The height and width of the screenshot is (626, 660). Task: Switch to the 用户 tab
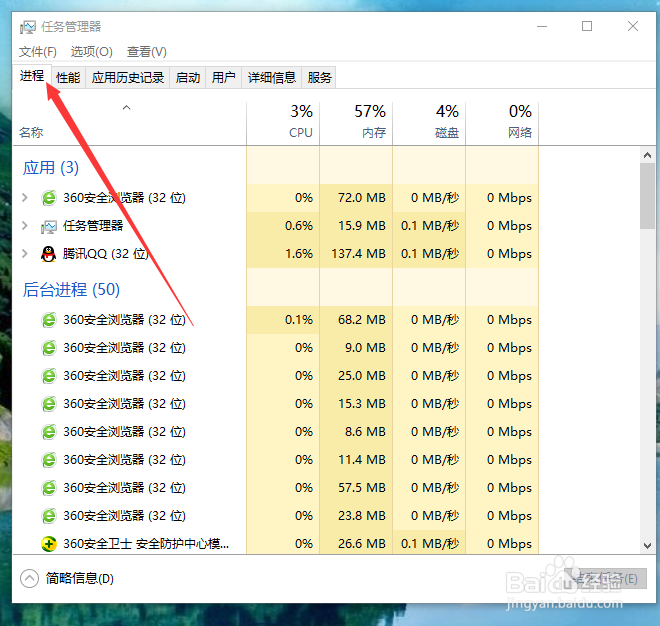click(224, 77)
